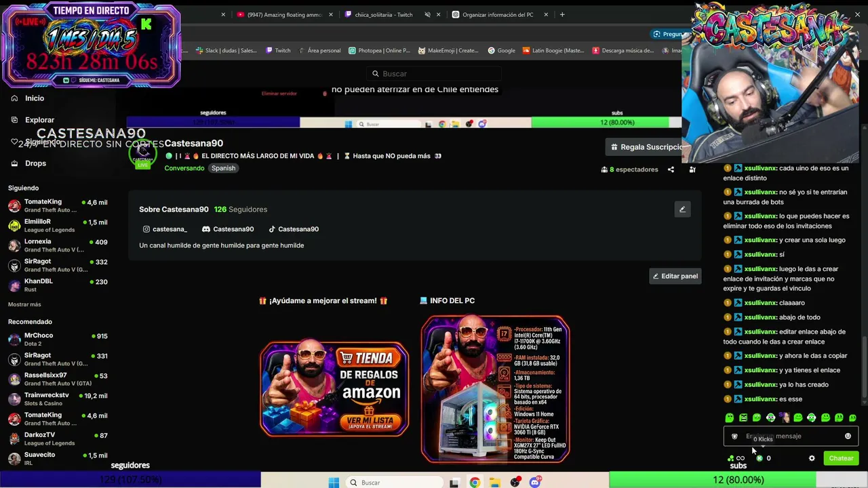Open recommended channel DarkozTV

58,439
